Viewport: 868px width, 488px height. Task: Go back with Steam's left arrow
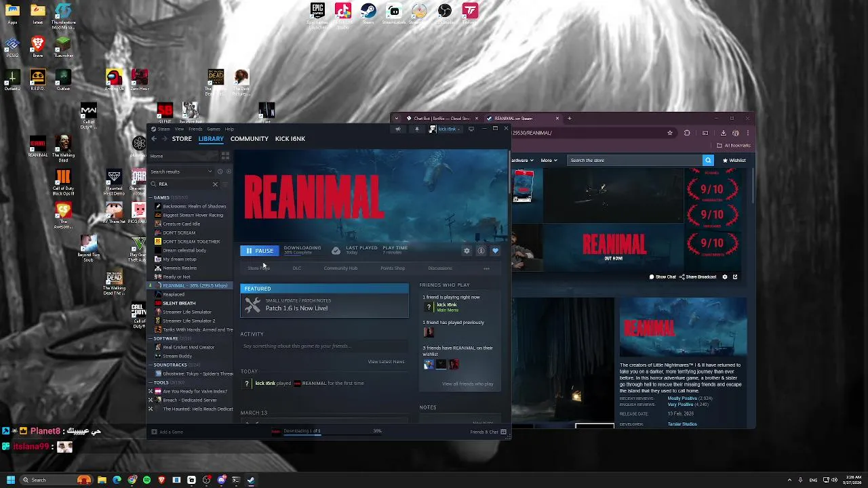154,139
